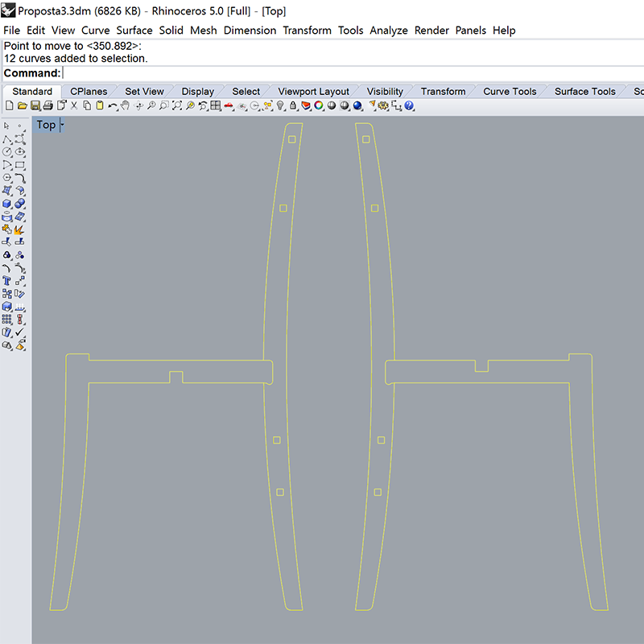
Task: Switch to the Display tab
Action: tap(197, 91)
